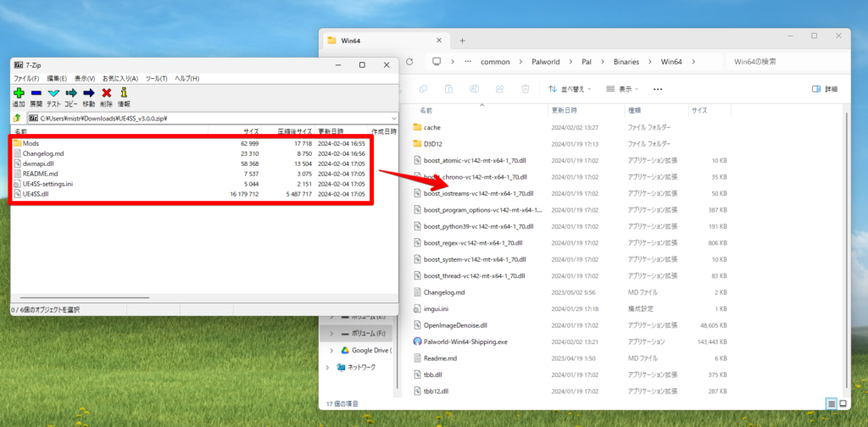This screenshot has width=868, height=427.
Task: Toggle the details (詳細) pane in Explorer
Action: click(x=824, y=88)
